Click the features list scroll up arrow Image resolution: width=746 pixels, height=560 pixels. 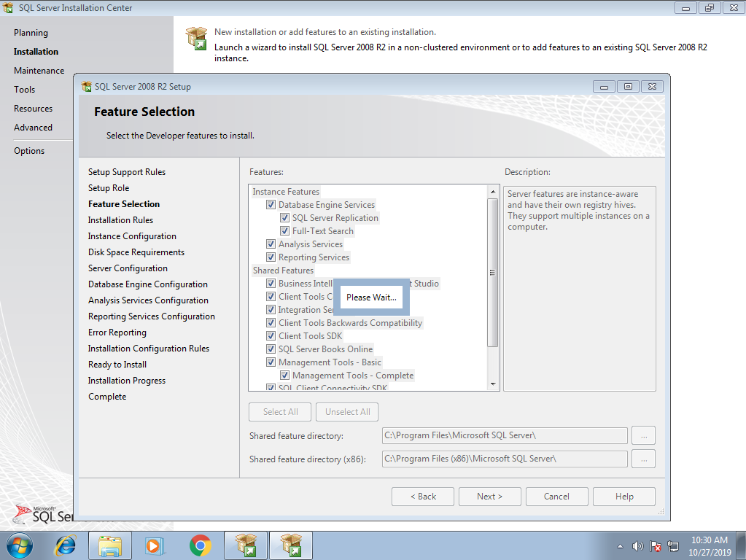pyautogui.click(x=493, y=191)
